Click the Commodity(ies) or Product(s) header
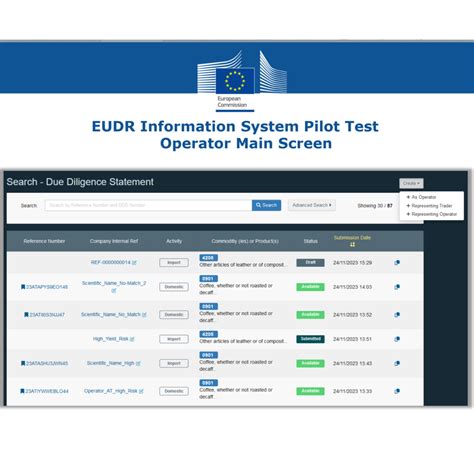 coord(245,241)
